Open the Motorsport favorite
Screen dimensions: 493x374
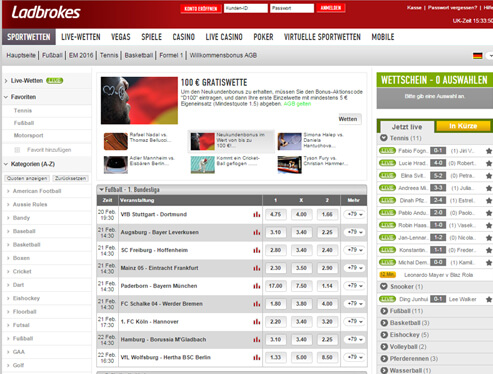click(x=28, y=135)
